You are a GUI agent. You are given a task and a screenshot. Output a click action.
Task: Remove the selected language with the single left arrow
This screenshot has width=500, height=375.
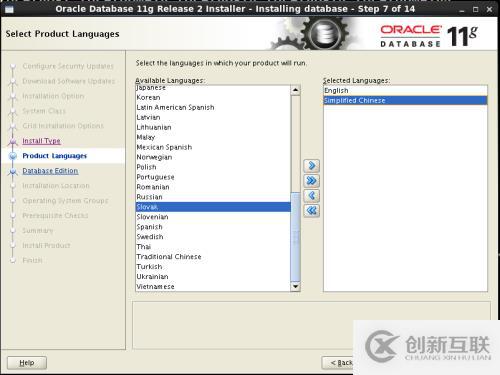tap(312, 196)
